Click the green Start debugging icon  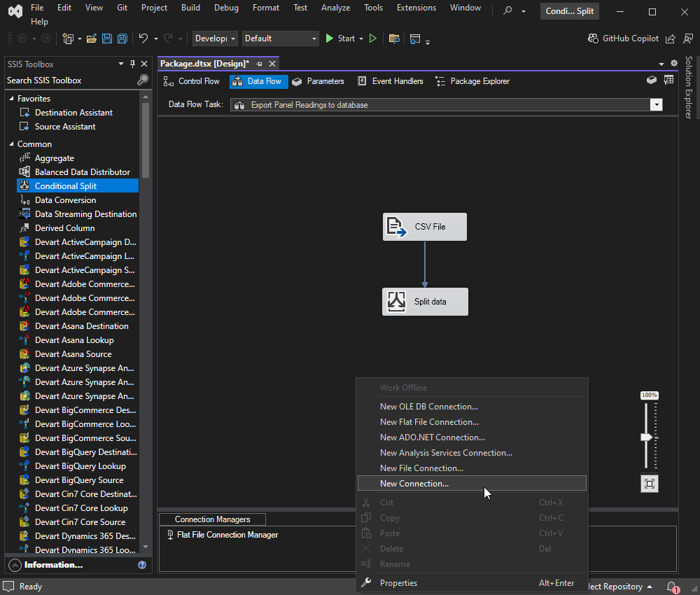(330, 38)
